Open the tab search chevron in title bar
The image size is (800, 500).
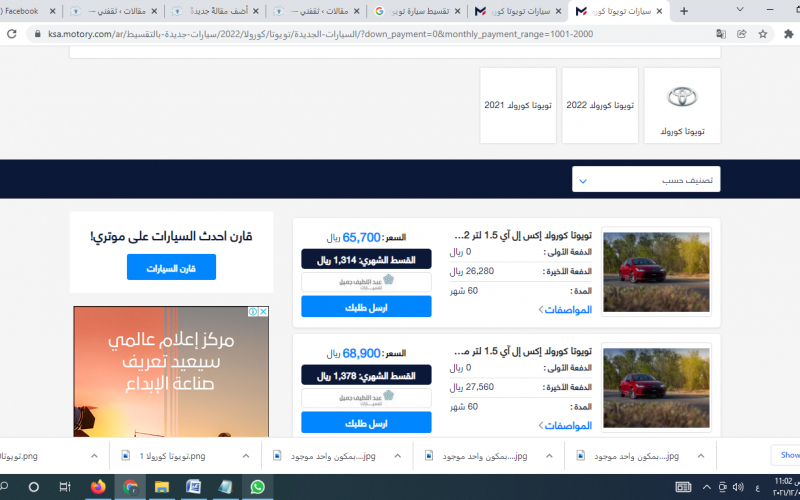tap(740, 9)
